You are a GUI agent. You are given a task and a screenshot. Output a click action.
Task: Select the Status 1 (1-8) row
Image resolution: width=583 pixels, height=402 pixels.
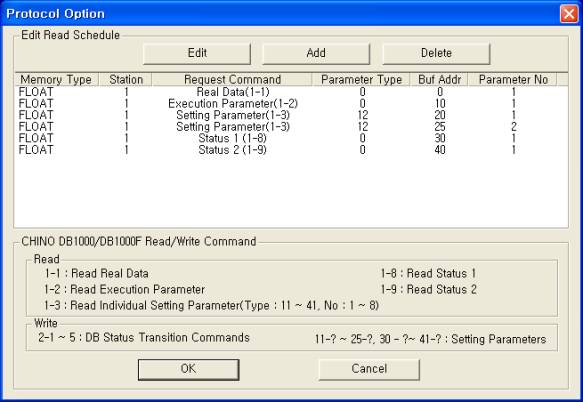(x=291, y=138)
